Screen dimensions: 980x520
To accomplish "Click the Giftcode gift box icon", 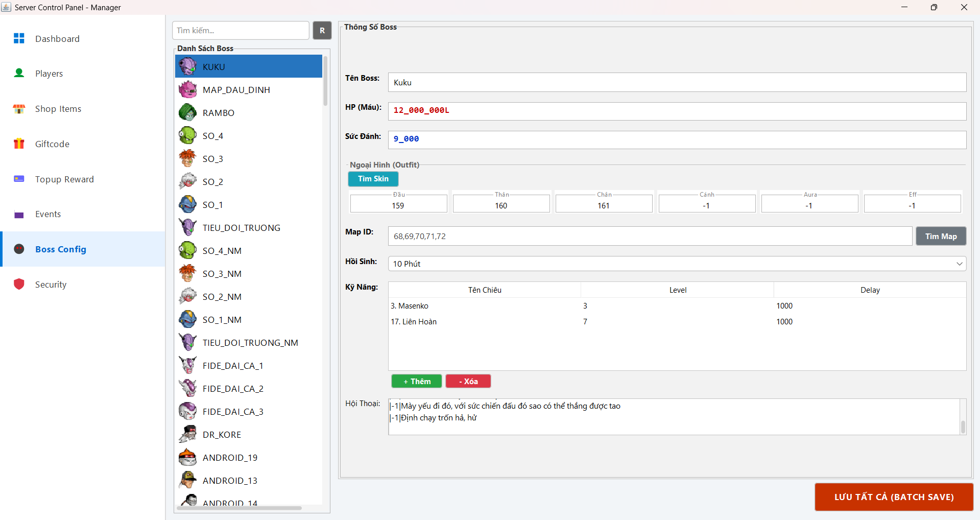I will tap(19, 144).
